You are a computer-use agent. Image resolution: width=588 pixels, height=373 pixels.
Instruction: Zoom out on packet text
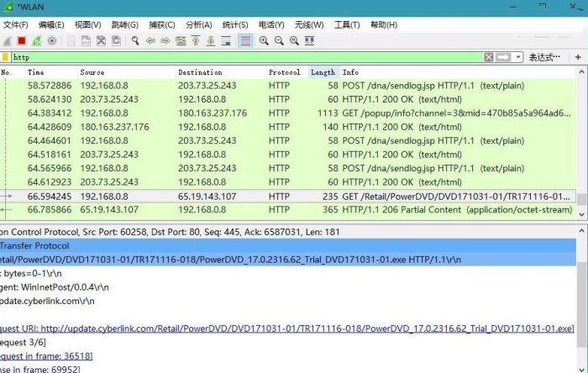coord(279,40)
